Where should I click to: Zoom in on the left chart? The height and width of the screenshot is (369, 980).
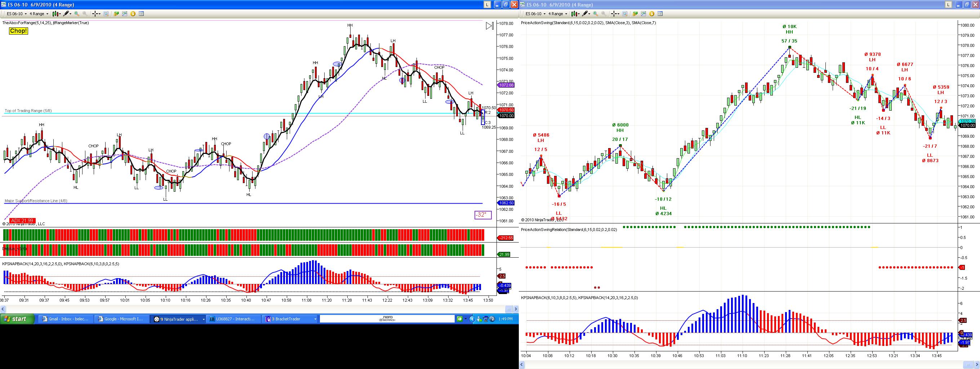[x=76, y=14]
